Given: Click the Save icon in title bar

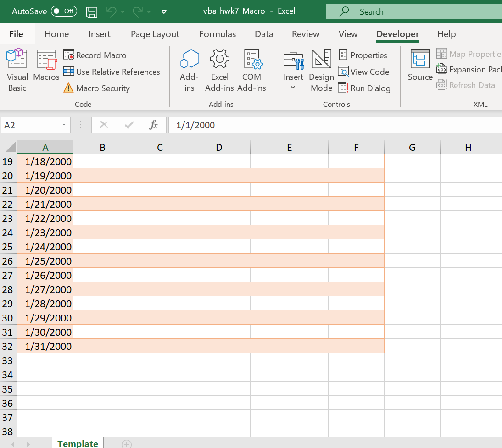Looking at the screenshot, I should 92,11.
